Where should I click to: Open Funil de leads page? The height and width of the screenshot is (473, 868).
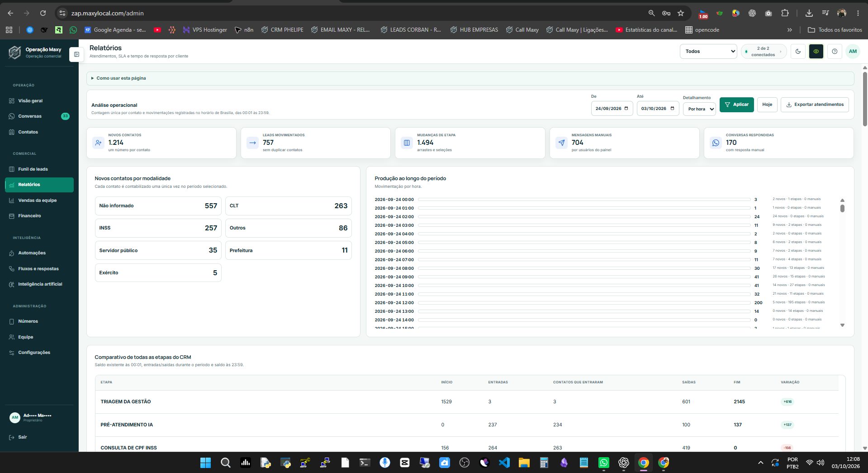[39, 169]
